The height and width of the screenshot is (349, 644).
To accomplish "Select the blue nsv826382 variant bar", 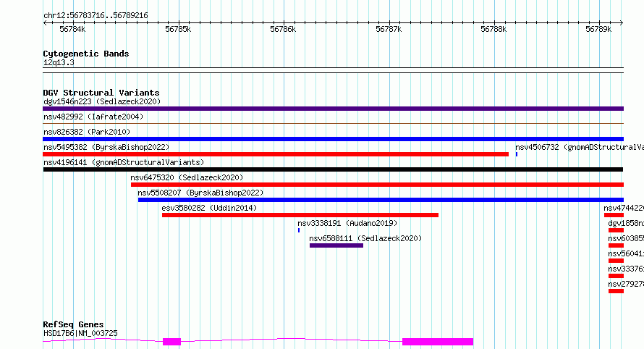I will (333, 139).
